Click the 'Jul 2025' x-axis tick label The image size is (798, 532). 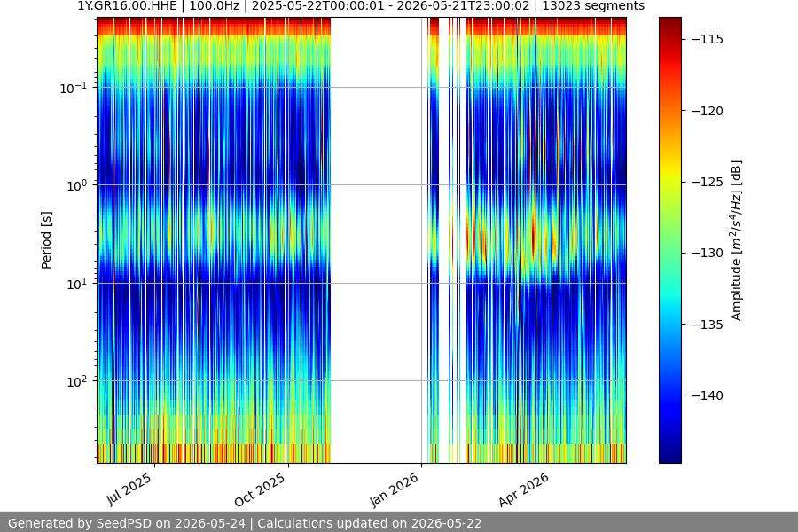click(x=129, y=489)
